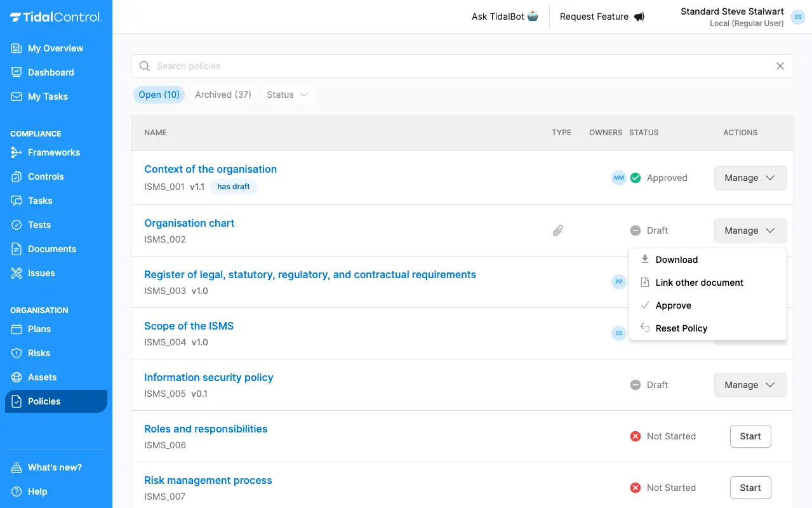The image size is (812, 508).
Task: Click the PP owner avatar
Action: tap(619, 282)
